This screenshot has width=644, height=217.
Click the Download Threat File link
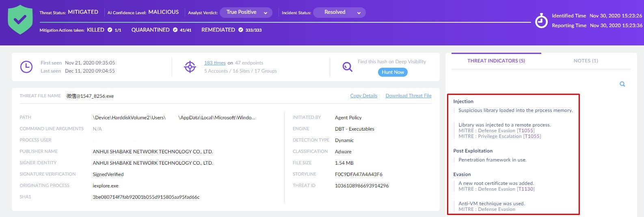coord(408,96)
